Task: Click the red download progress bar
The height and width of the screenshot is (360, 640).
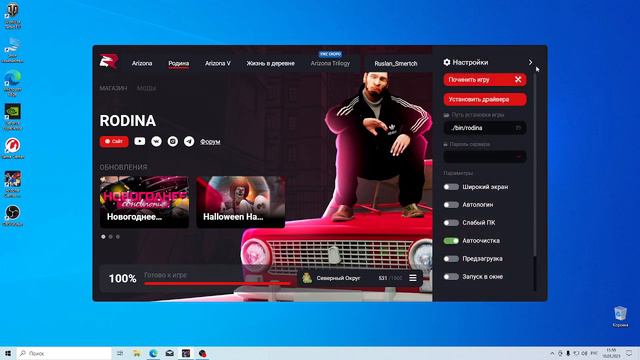Action: pos(217,283)
